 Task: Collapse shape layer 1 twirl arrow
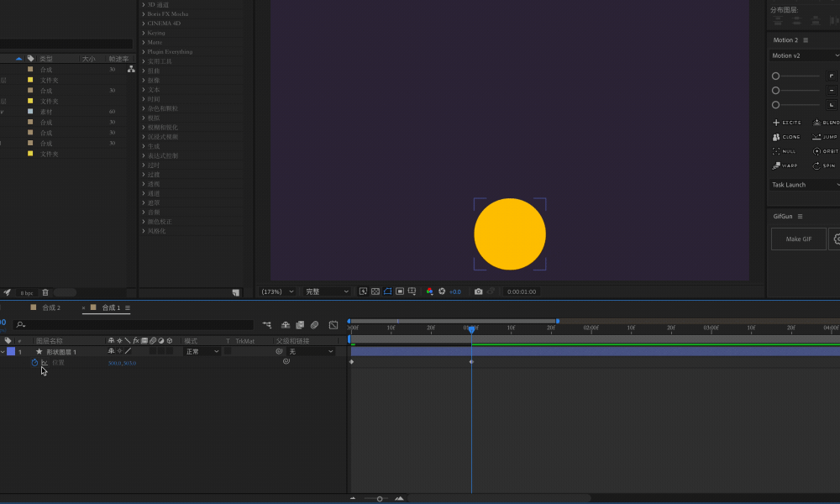(3, 352)
